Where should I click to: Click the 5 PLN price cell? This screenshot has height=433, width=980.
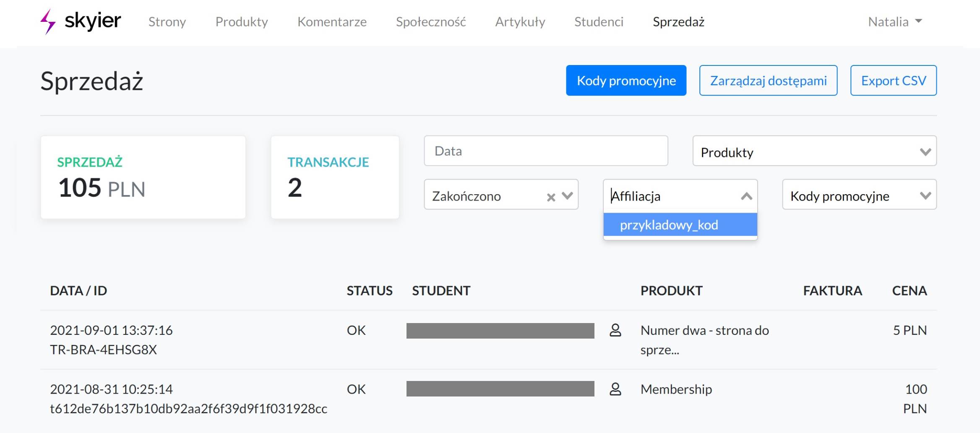pyautogui.click(x=910, y=330)
